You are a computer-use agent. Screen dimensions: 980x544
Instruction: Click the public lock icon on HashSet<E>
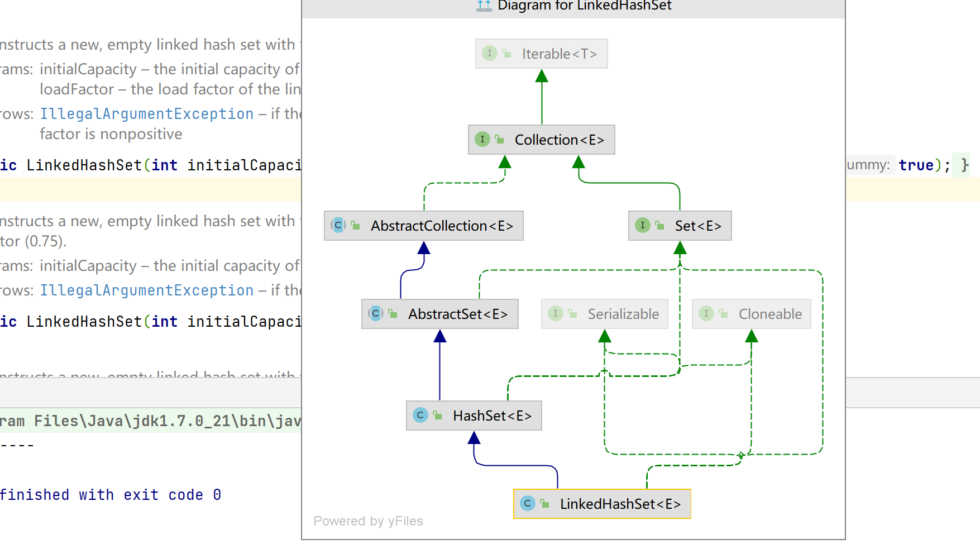click(x=438, y=415)
